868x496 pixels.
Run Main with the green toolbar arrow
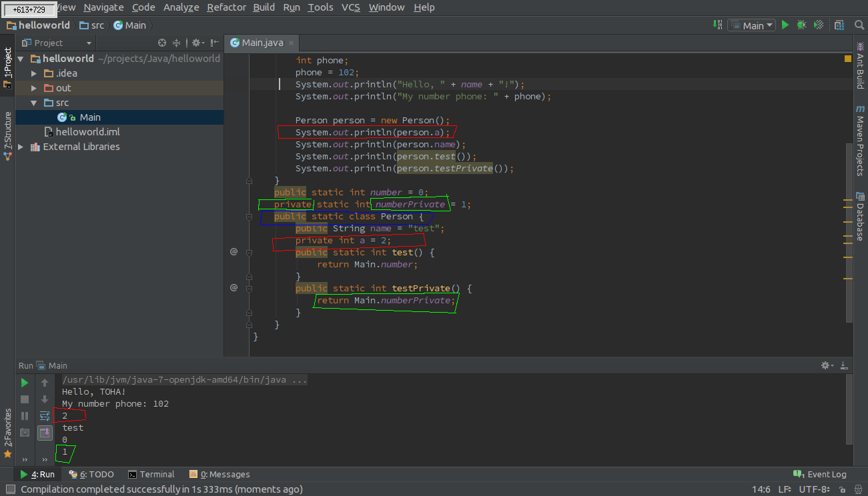785,25
